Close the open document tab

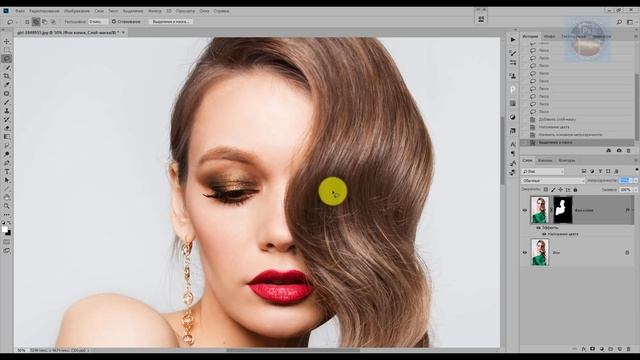tap(123, 32)
